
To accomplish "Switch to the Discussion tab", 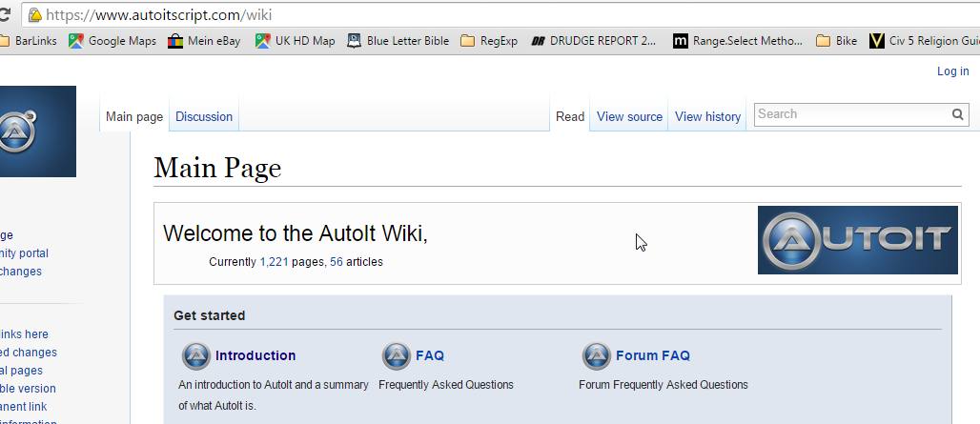I will click(204, 117).
